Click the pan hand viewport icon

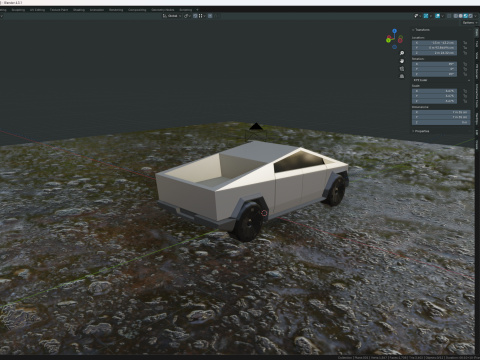(402, 61)
